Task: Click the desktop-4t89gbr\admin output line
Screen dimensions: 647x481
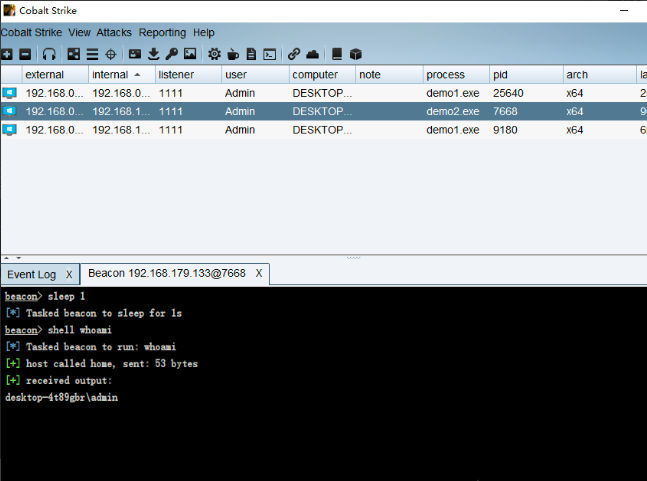Action: pos(61,398)
